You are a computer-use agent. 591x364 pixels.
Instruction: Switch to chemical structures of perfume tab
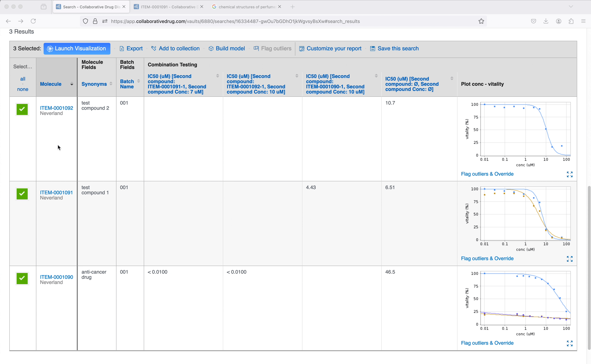click(x=247, y=7)
